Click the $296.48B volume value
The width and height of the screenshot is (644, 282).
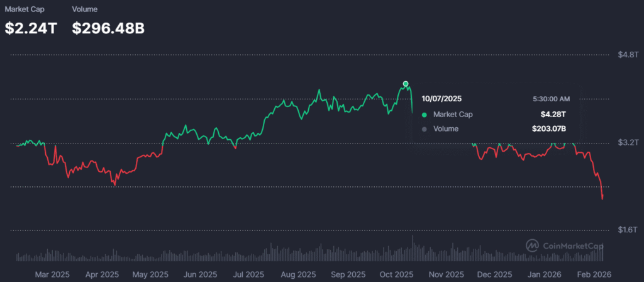click(108, 28)
